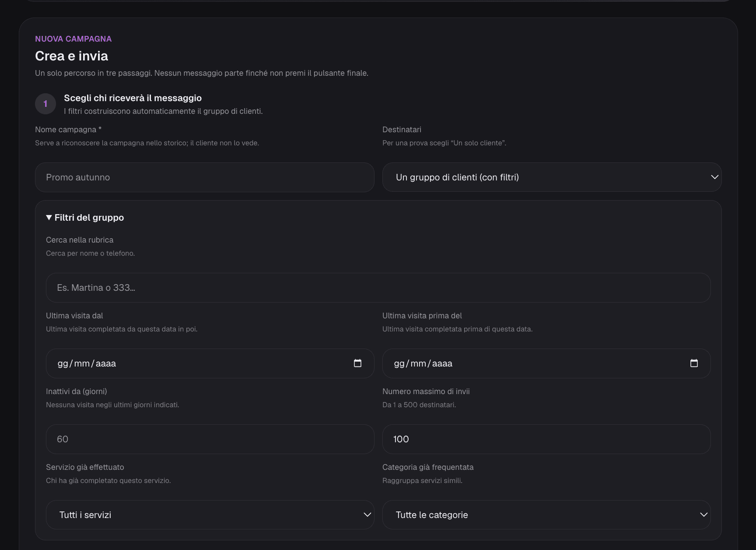
Task: Click the Inattivi da (giorni) field
Action: (210, 439)
